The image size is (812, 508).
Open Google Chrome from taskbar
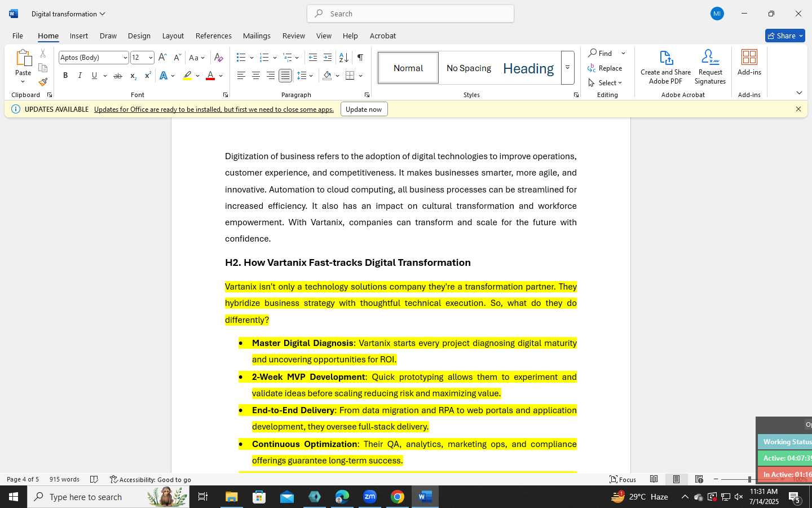coord(398,497)
